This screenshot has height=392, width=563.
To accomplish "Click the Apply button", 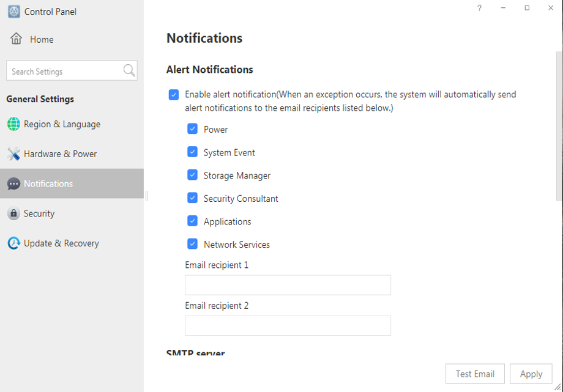I will pos(531,374).
